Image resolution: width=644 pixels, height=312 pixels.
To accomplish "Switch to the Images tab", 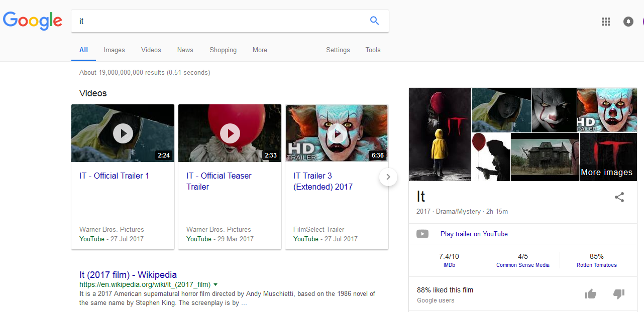I will coord(115,50).
